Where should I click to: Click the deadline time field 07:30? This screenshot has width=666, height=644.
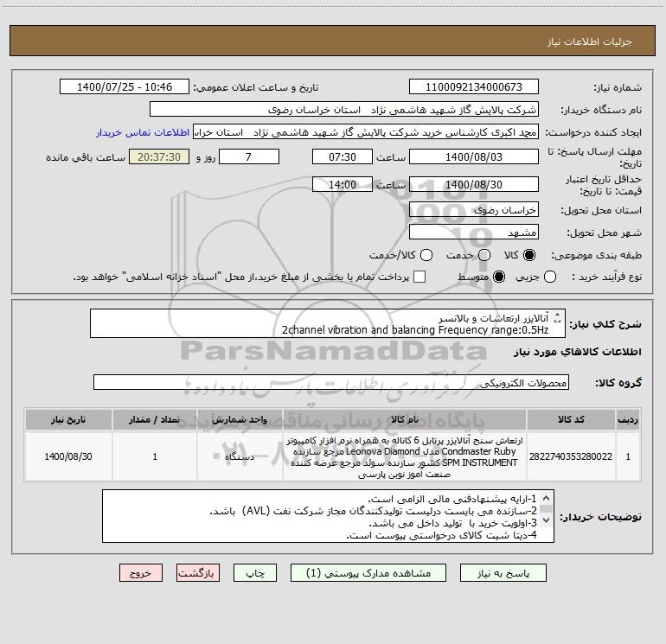click(343, 156)
